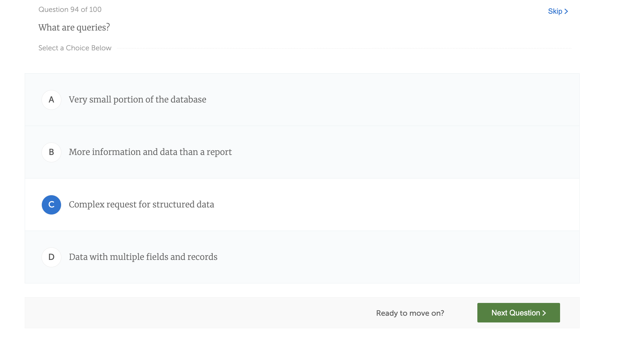
Task: Choose 'Data with multiple fields and records'
Action: (x=143, y=257)
